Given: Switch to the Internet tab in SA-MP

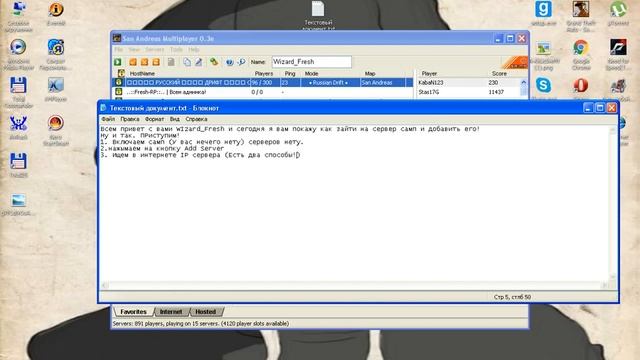Looking at the screenshot, I should [x=171, y=312].
